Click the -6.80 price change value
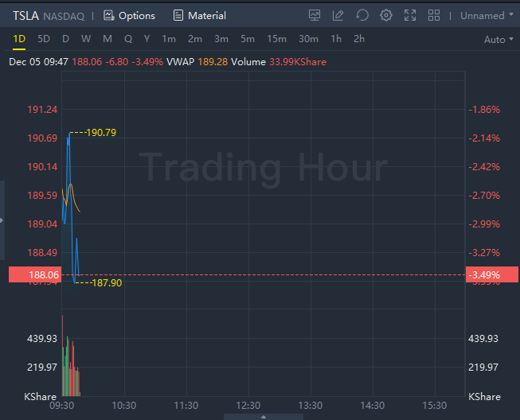This screenshot has width=520, height=420. tap(117, 62)
